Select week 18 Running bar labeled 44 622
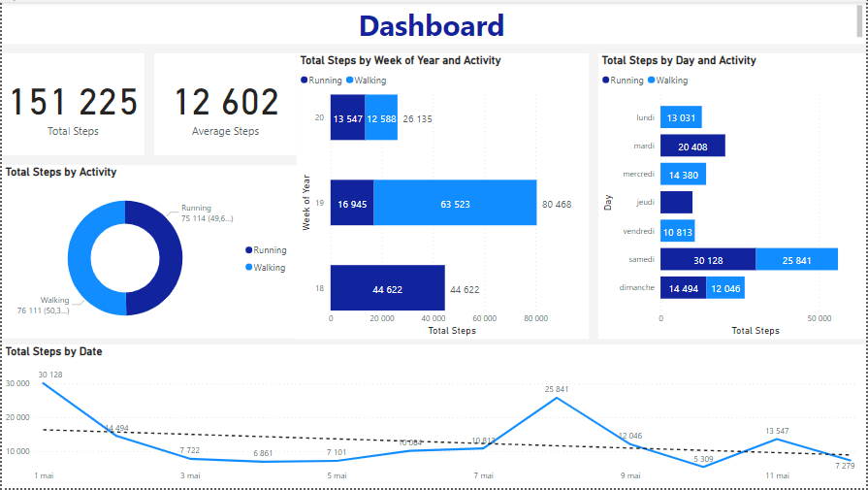868x490 pixels. 387,288
